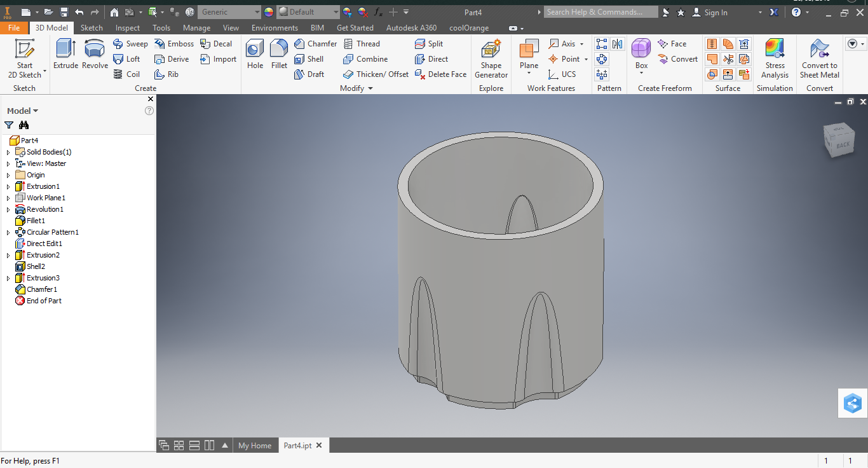Select the Fillet tool

pyautogui.click(x=278, y=56)
